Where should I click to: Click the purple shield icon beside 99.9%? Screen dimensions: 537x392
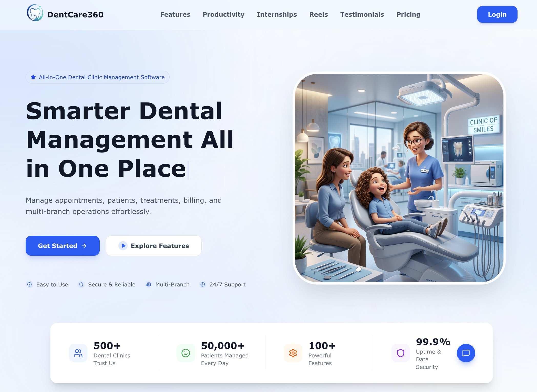[x=401, y=353]
